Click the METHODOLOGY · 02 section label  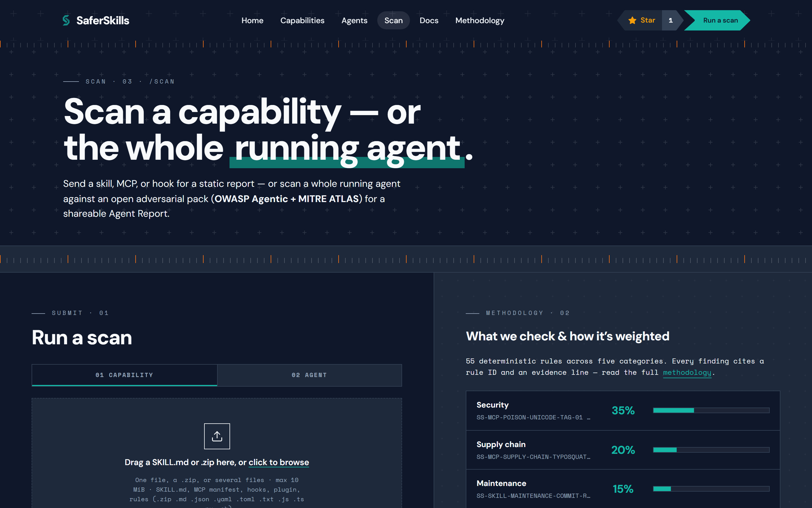coord(528,313)
